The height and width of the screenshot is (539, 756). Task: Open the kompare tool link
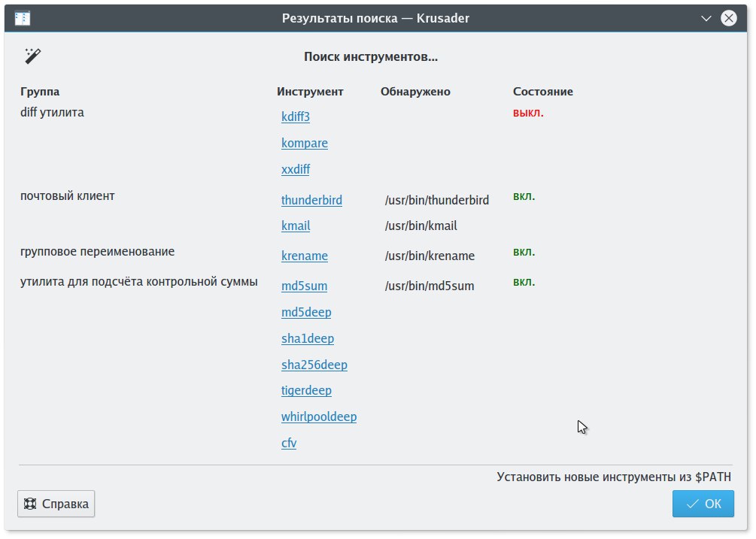304,143
